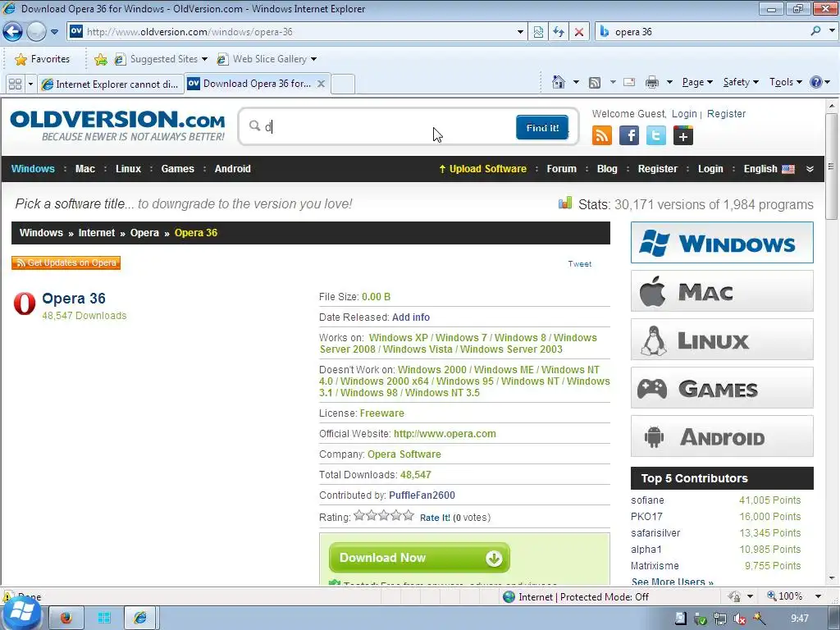Open the Help question mark icon

coord(816,82)
